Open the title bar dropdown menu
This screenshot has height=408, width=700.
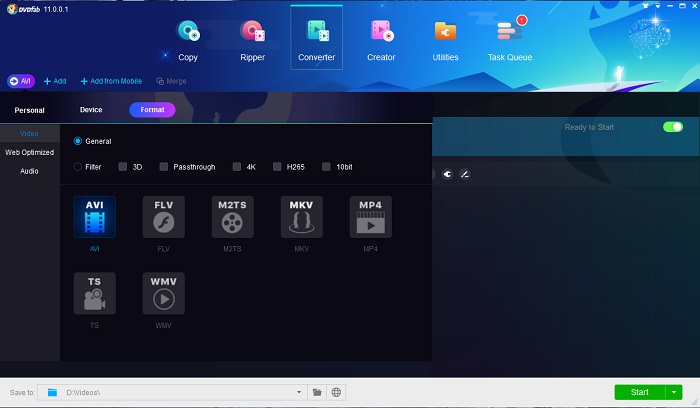point(658,6)
